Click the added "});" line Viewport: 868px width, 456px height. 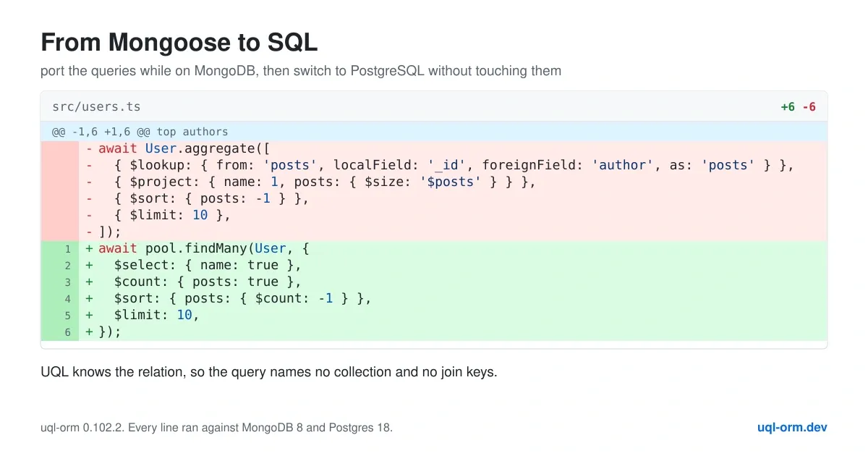pyautogui.click(x=434, y=332)
